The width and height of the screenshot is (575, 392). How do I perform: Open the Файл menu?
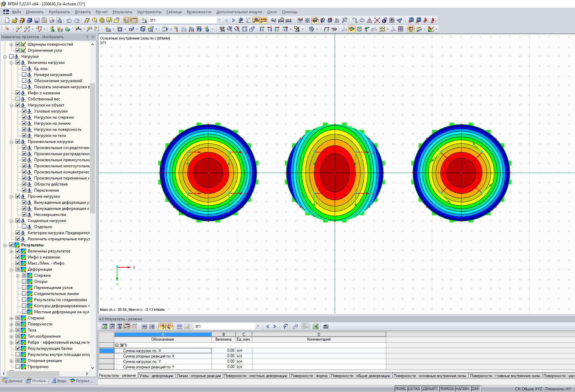pyautogui.click(x=16, y=12)
